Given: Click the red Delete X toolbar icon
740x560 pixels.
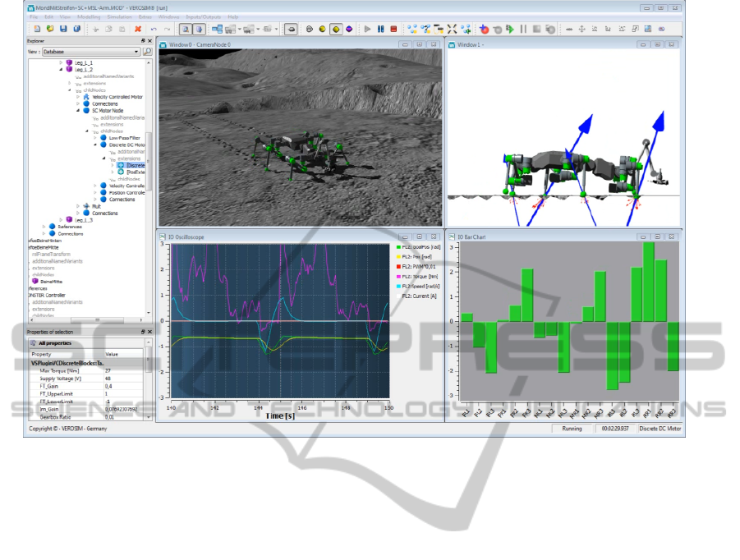Looking at the screenshot, I should tap(138, 29).
